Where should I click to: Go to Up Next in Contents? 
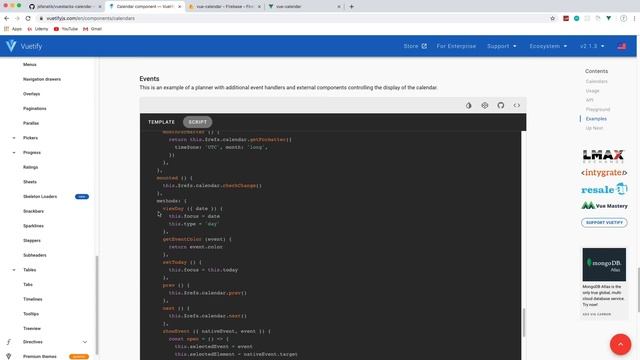pos(594,128)
